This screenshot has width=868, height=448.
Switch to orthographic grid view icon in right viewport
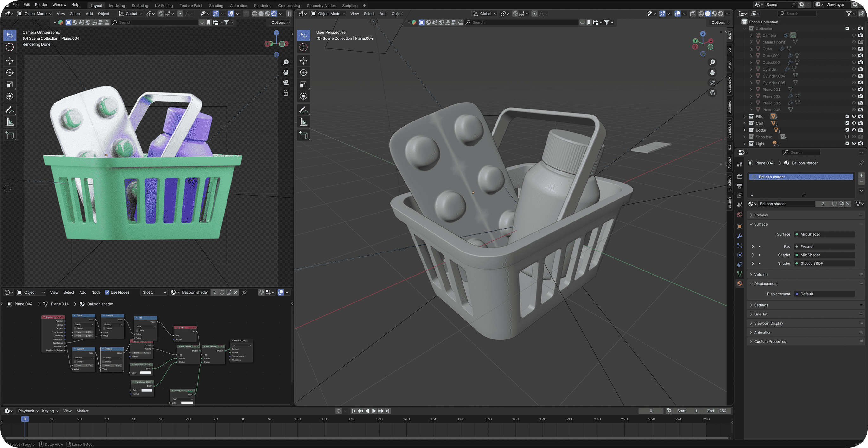coord(712,93)
